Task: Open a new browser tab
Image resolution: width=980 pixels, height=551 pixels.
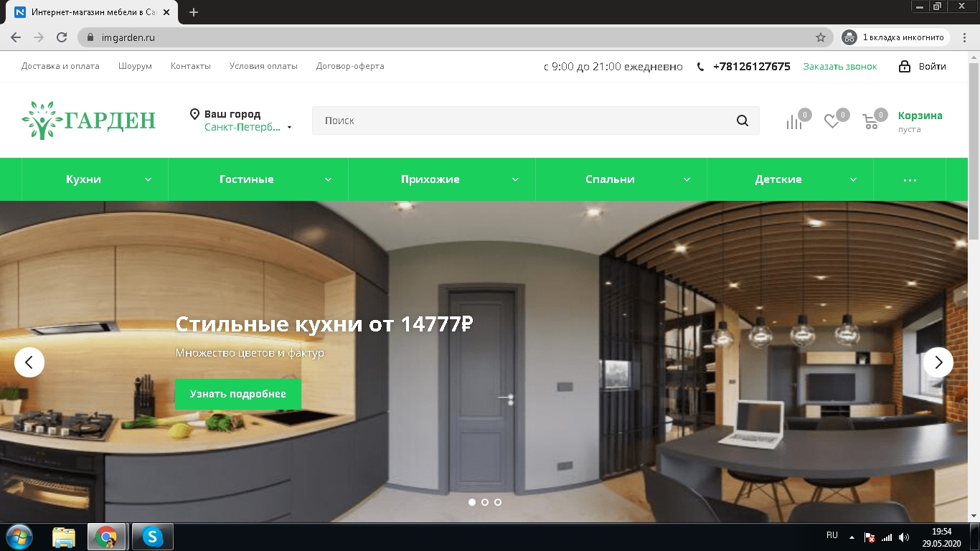Action: click(194, 12)
